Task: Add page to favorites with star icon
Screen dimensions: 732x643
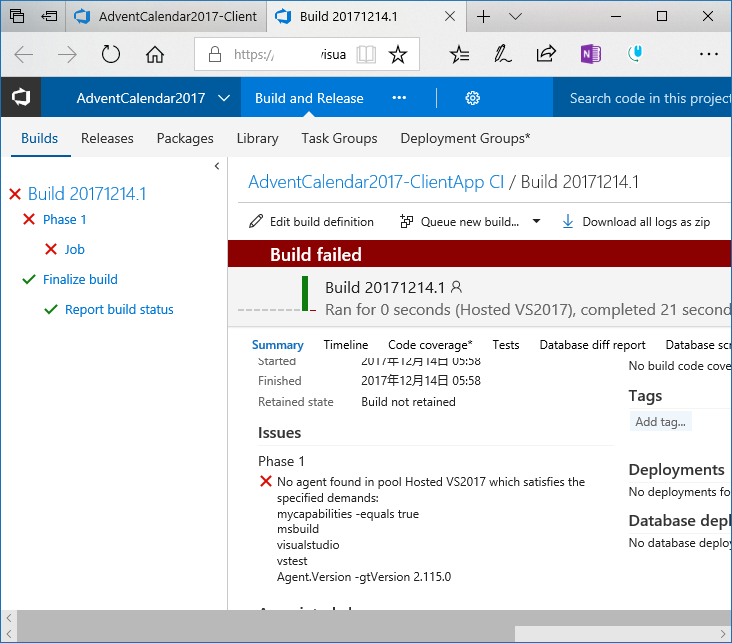Action: 398,55
